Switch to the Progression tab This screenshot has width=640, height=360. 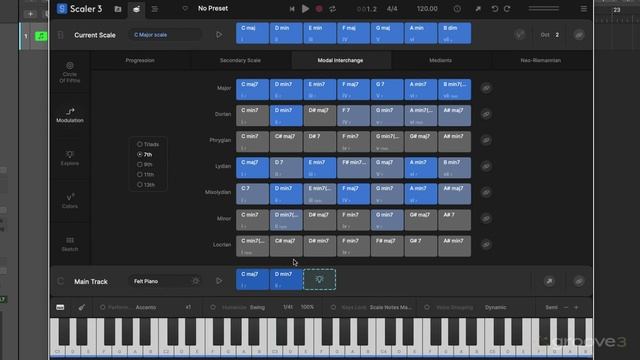pos(140,60)
